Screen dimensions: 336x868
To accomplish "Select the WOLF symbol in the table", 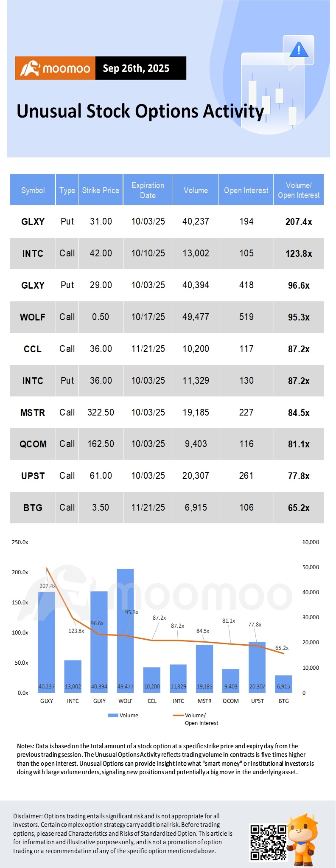I will click(x=33, y=317).
